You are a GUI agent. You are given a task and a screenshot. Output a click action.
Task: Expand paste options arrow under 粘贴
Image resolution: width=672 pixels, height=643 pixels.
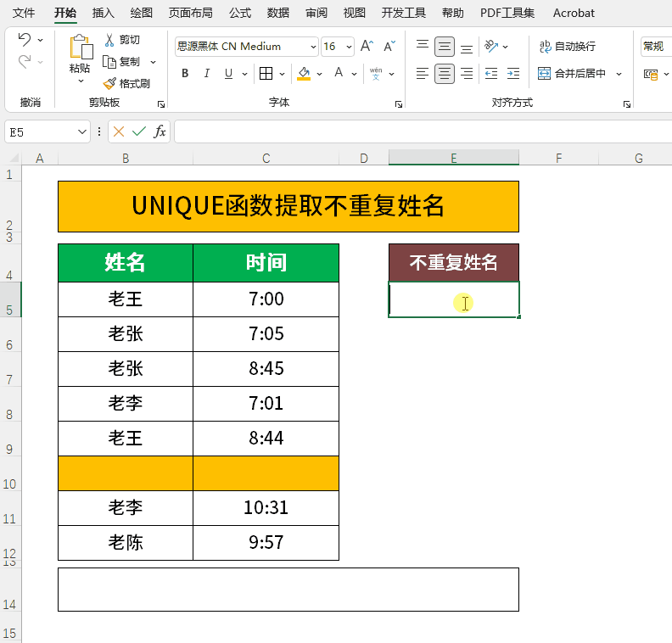pos(81,81)
